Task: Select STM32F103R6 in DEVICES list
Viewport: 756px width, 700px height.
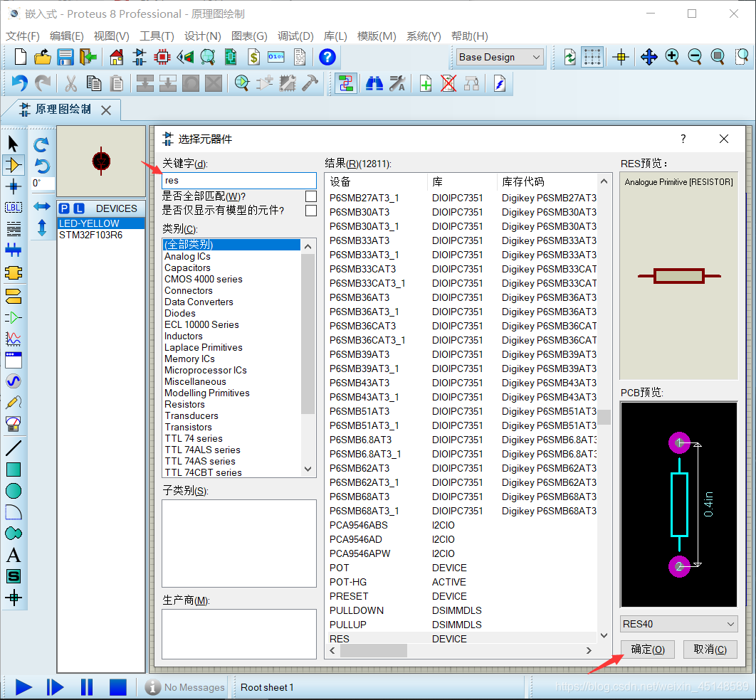Action: click(100, 235)
